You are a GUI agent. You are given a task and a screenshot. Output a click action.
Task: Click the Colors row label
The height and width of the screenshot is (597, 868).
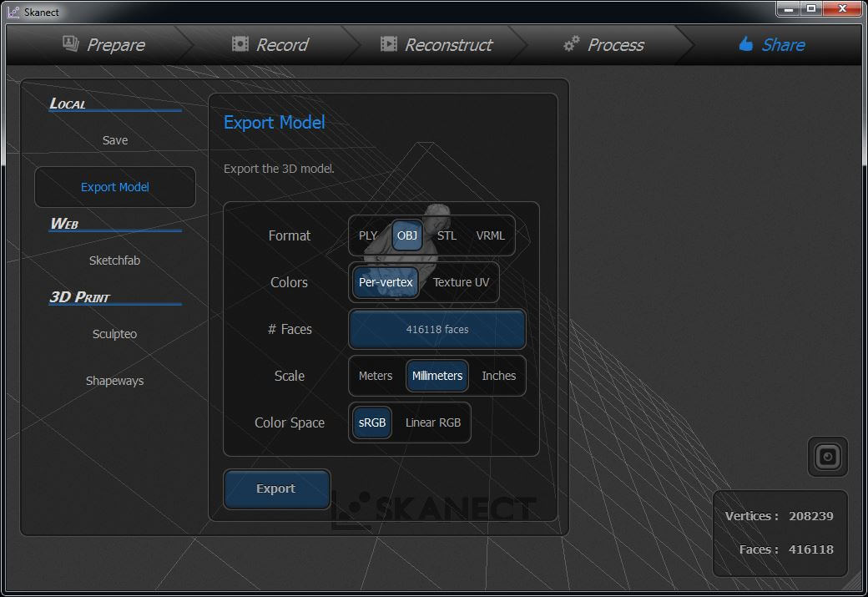coord(289,282)
